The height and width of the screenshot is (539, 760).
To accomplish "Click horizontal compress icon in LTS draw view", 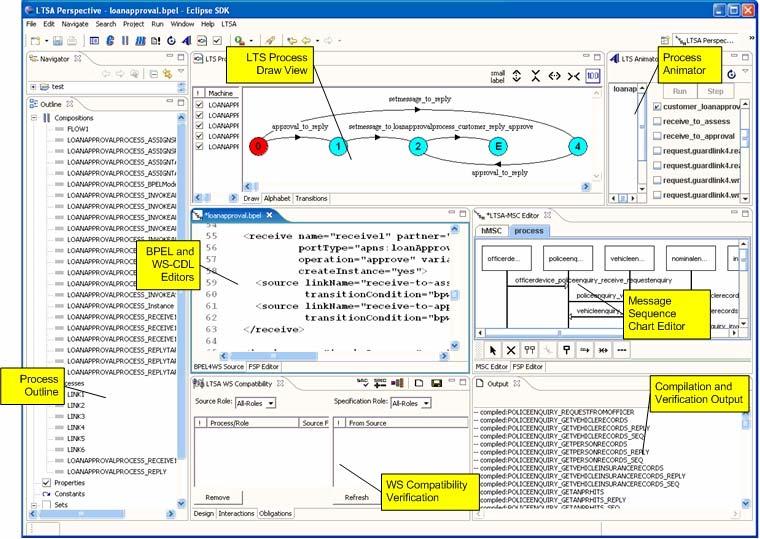I will coord(574,76).
